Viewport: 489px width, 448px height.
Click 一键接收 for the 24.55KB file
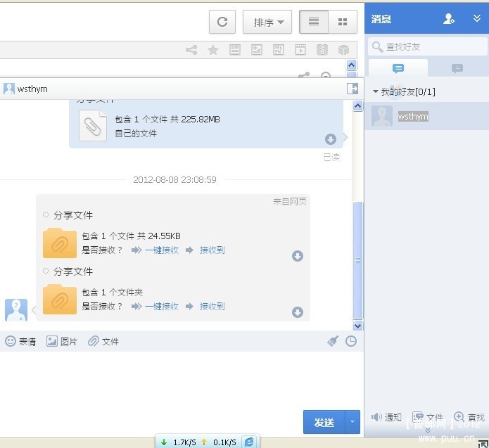[x=161, y=250]
